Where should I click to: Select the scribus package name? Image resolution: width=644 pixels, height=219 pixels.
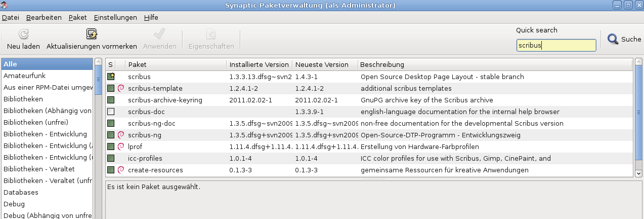click(x=140, y=77)
